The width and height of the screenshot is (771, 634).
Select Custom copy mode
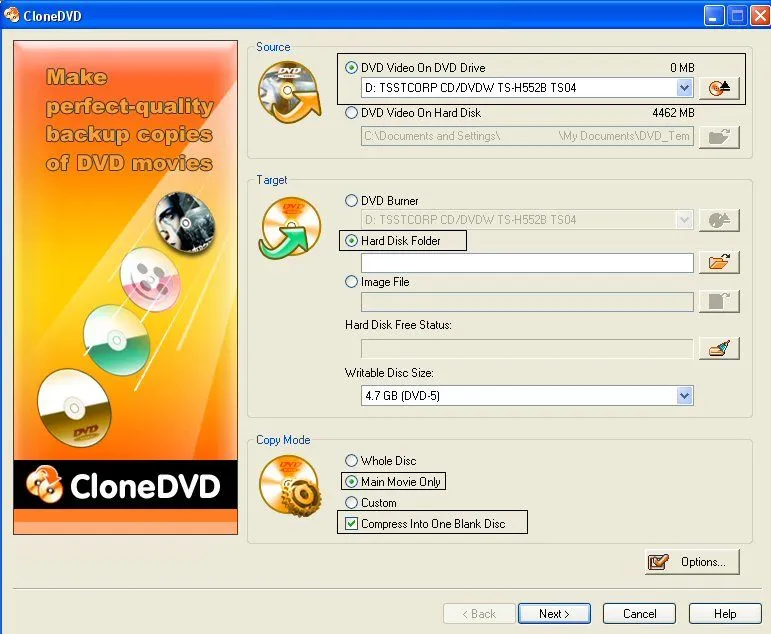(351, 503)
